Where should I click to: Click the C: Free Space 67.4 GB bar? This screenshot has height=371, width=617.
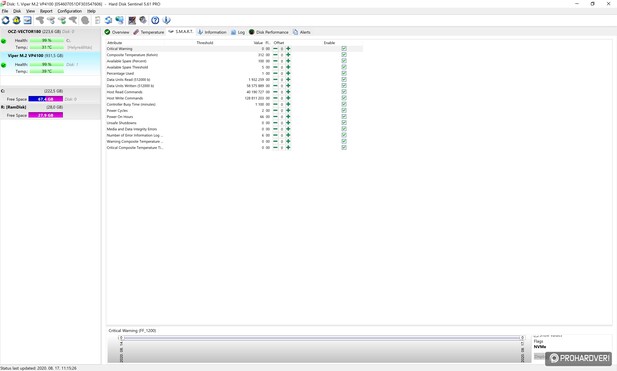point(46,99)
